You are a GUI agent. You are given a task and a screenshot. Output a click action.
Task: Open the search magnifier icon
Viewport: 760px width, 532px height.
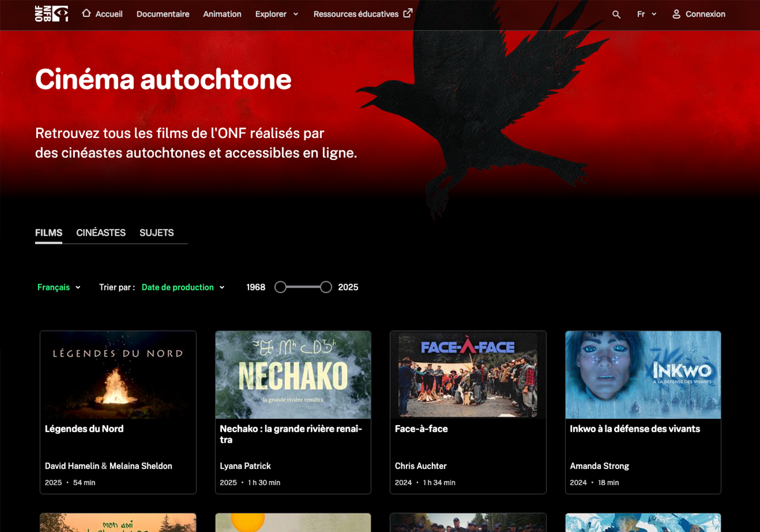(616, 14)
